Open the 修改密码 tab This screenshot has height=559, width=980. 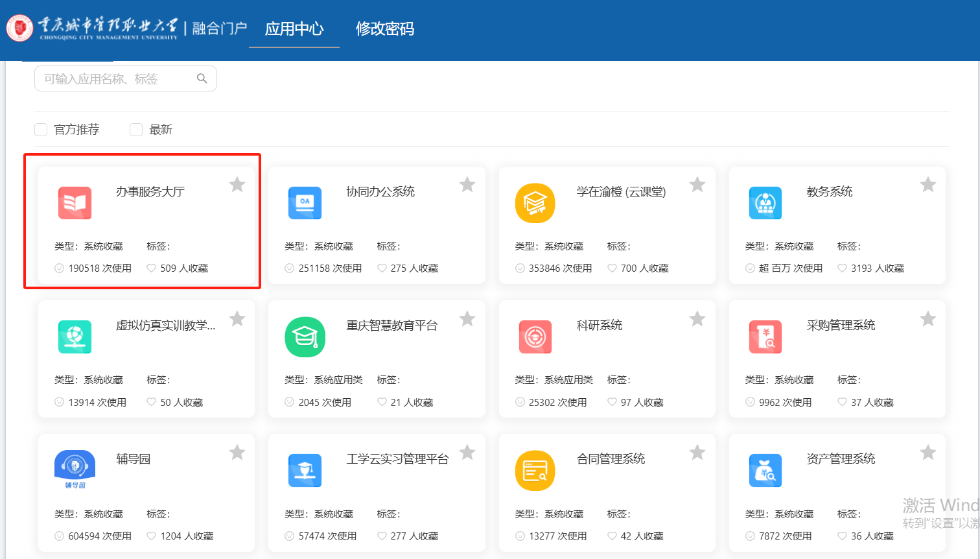click(x=385, y=29)
